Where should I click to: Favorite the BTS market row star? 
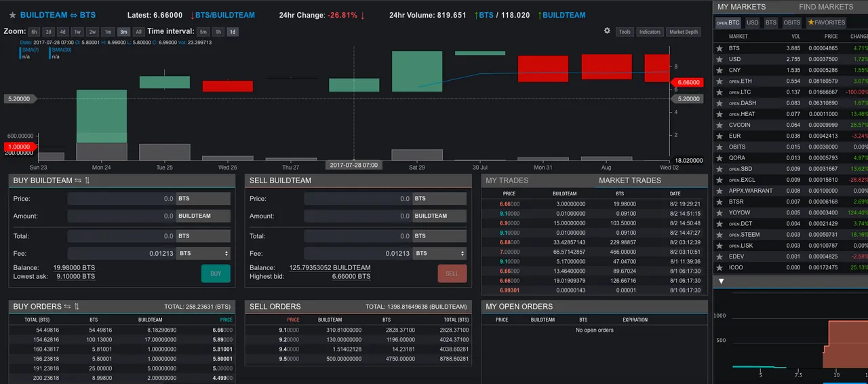click(719, 48)
